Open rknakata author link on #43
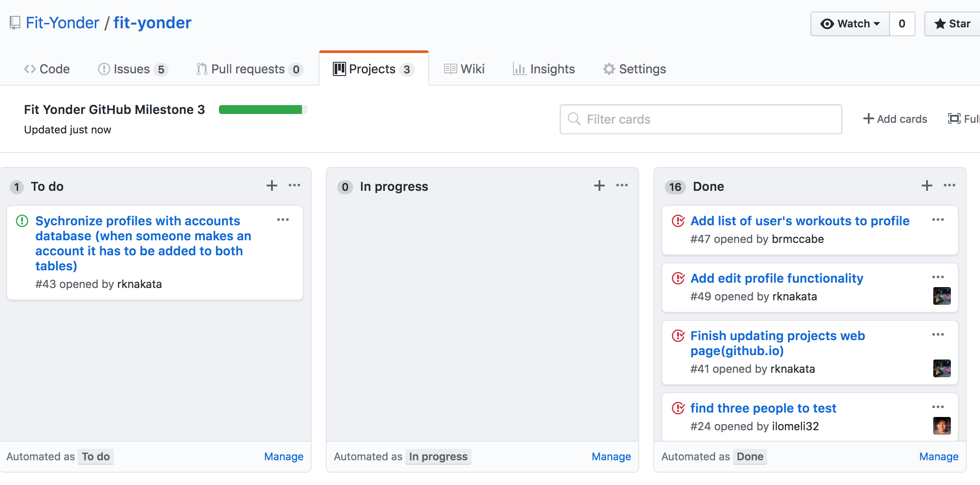Viewport: 980px width, 485px height. (139, 284)
